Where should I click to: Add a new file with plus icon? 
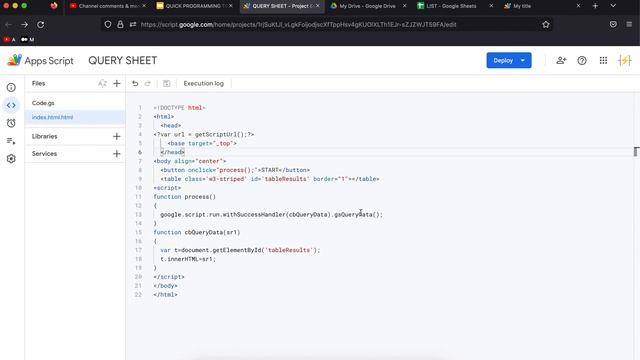pos(117,84)
